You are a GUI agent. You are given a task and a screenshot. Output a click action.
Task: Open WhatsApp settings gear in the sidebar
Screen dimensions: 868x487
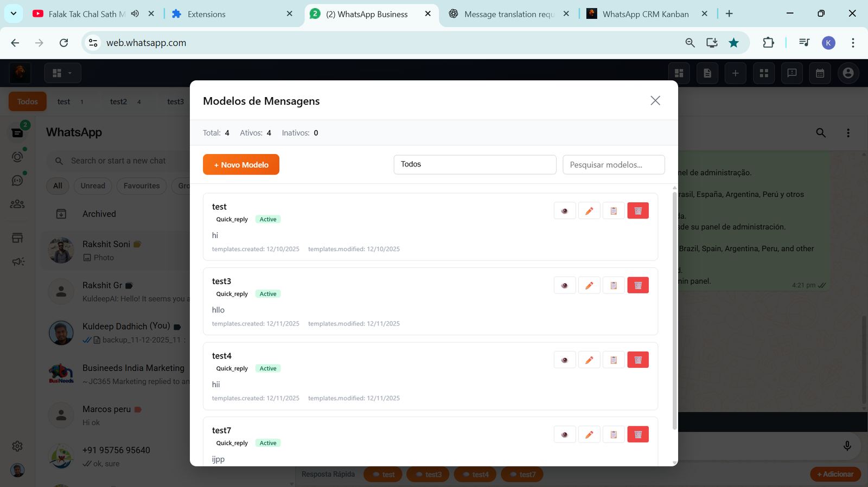pyautogui.click(x=17, y=446)
